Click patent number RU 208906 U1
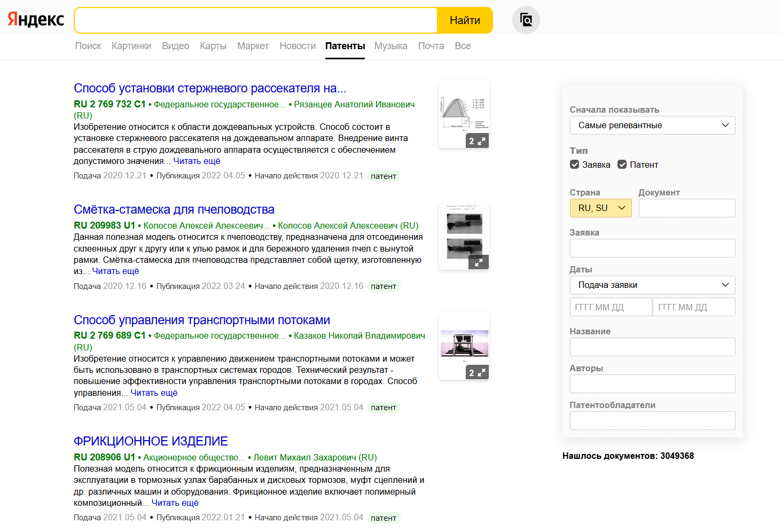The width and height of the screenshot is (782, 532). point(105,457)
